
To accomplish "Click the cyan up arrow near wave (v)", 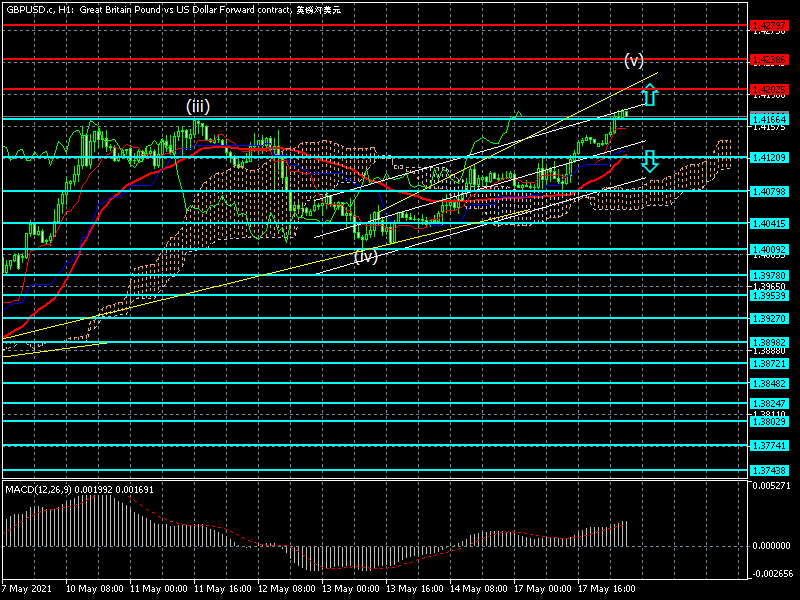I will coord(649,96).
